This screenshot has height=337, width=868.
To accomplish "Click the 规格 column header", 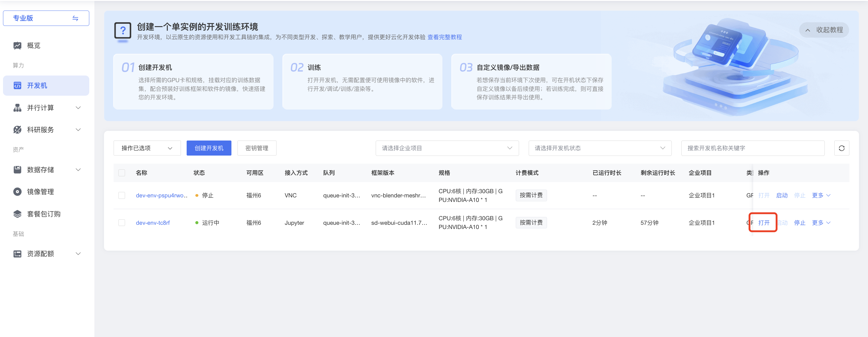I will click(444, 173).
